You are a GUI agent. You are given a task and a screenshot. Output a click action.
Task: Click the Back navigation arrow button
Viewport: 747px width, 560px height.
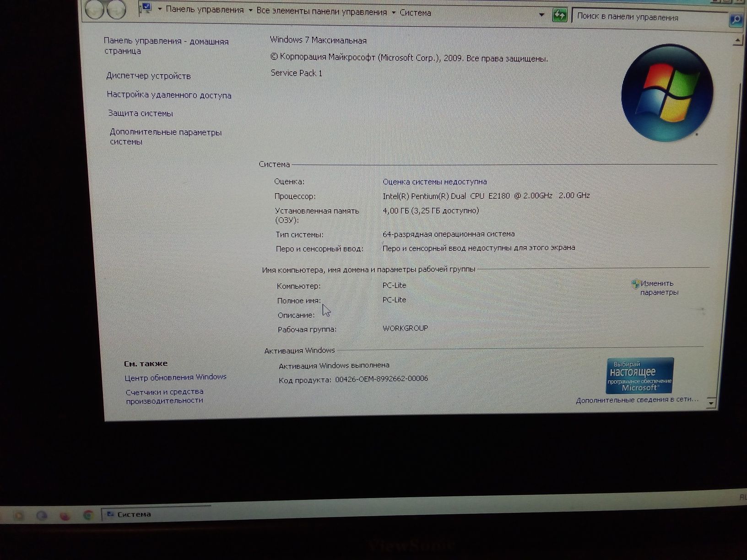[95, 9]
